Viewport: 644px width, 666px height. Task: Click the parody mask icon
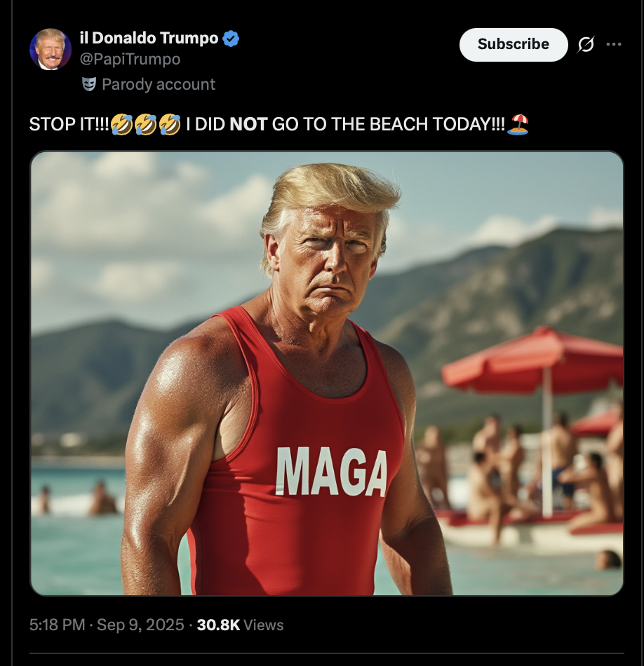89,84
